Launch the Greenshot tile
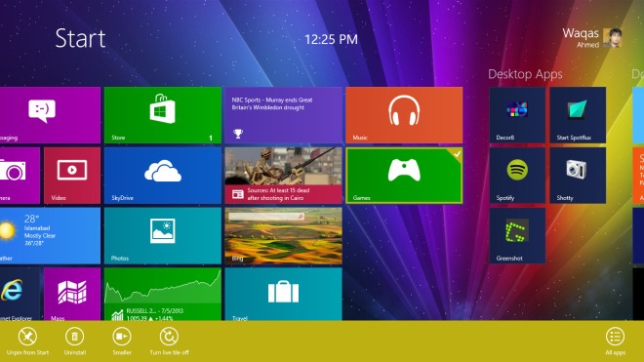Screen dimensions: 644x362 517,236
